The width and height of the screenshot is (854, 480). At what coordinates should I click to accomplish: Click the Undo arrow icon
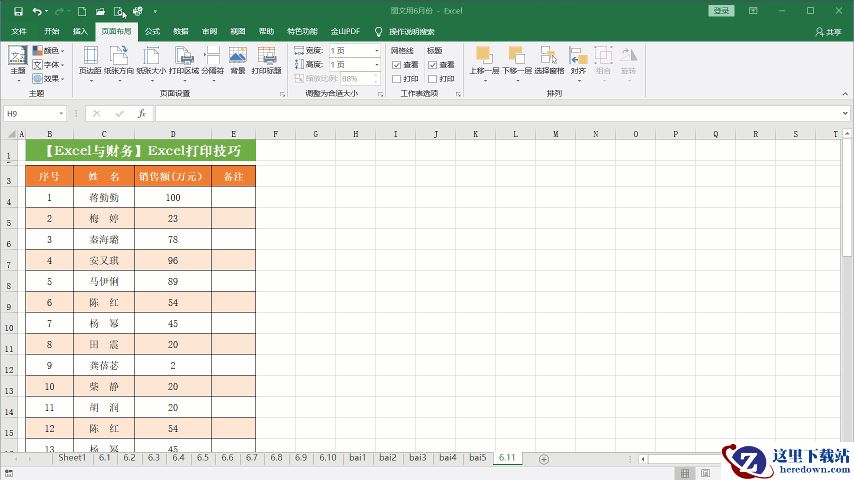36,11
